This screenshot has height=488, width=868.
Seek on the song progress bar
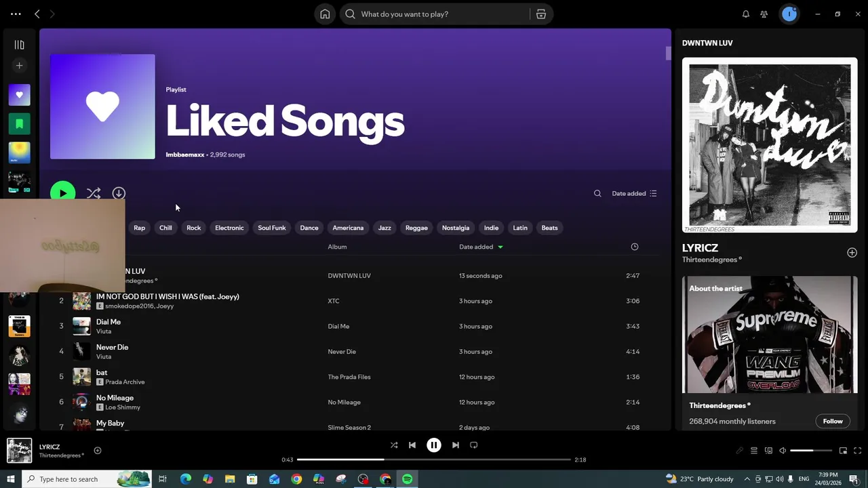pos(434,460)
